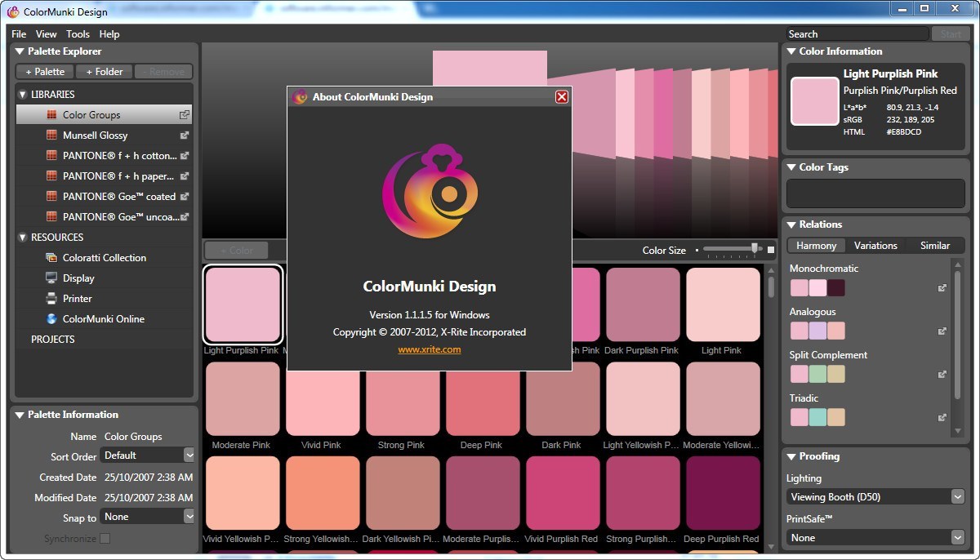Screen dimensions: 980x560
Task: Collapse the LIBRARIES tree section
Action: click(x=22, y=95)
